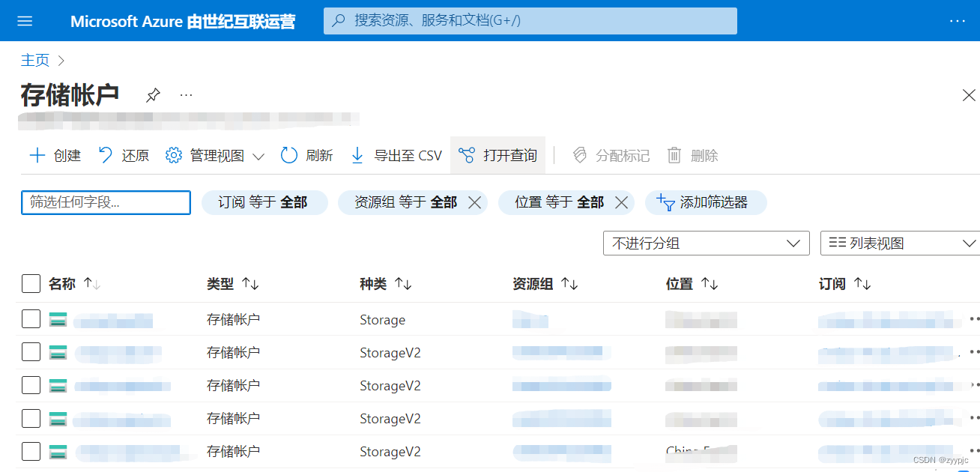980x472 pixels.
Task: Select the second row checkbox (first StorageV2)
Action: (31, 352)
